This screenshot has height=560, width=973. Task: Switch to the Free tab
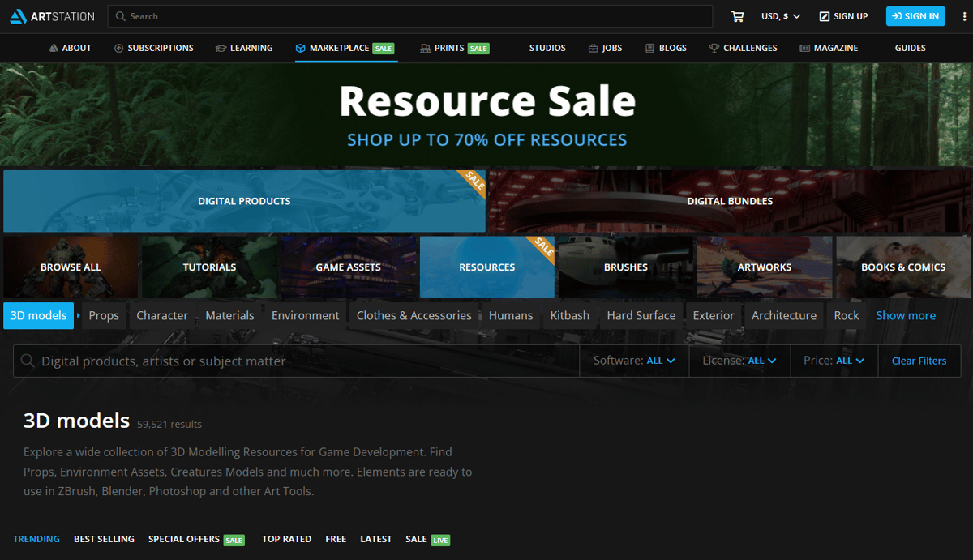tap(336, 539)
